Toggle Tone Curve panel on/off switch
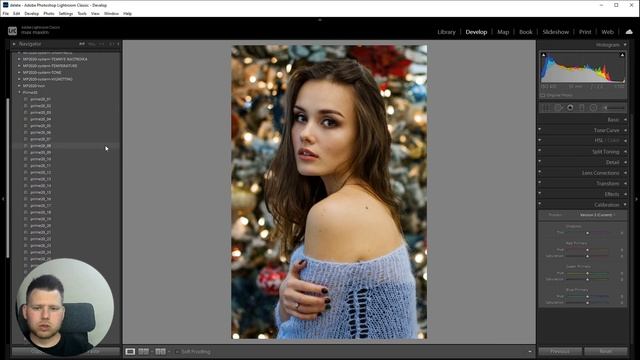Screen dimensions: 640x360 click(540, 130)
